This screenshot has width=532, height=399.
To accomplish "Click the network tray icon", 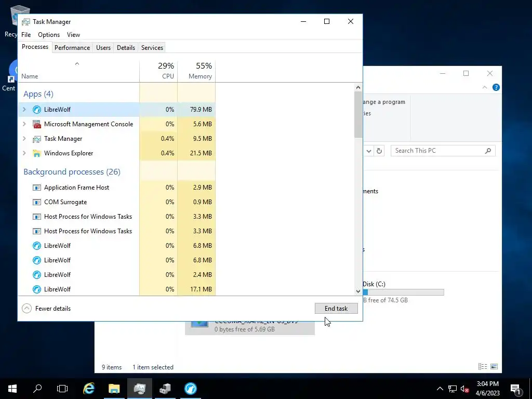I will coord(453,389).
